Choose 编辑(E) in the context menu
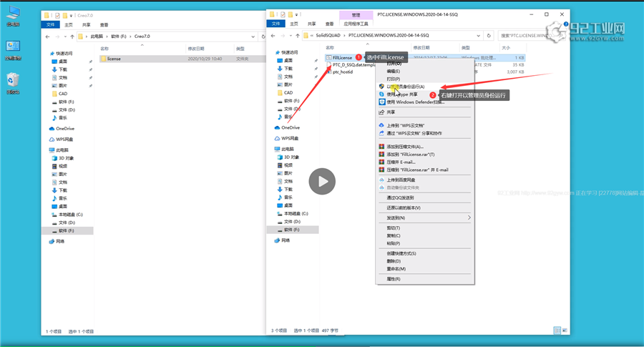 tap(393, 71)
